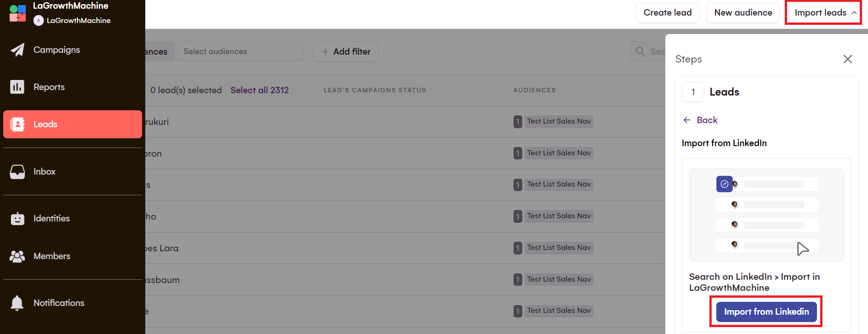Open Members via the people icon
Image resolution: width=868 pixels, height=334 pixels.
(x=17, y=256)
